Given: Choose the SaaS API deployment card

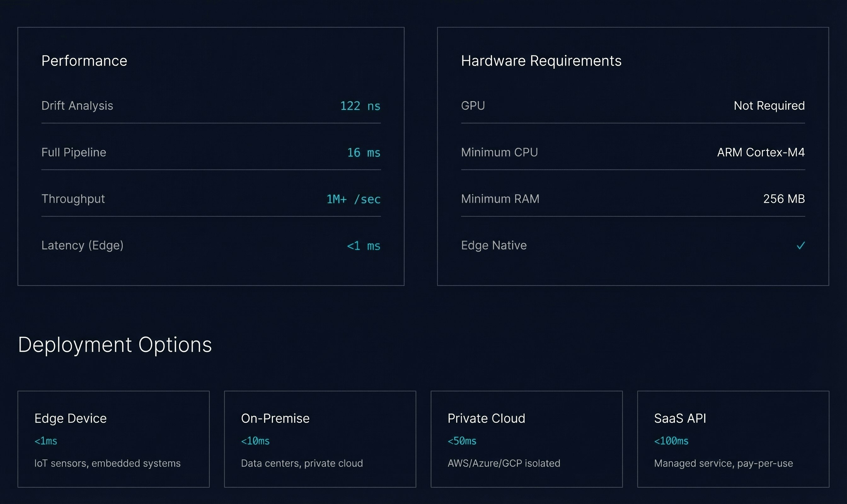Looking at the screenshot, I should coord(733,439).
